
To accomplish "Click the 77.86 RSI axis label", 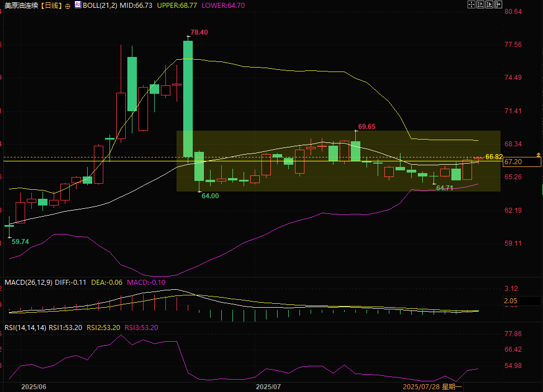I will 513,334.
